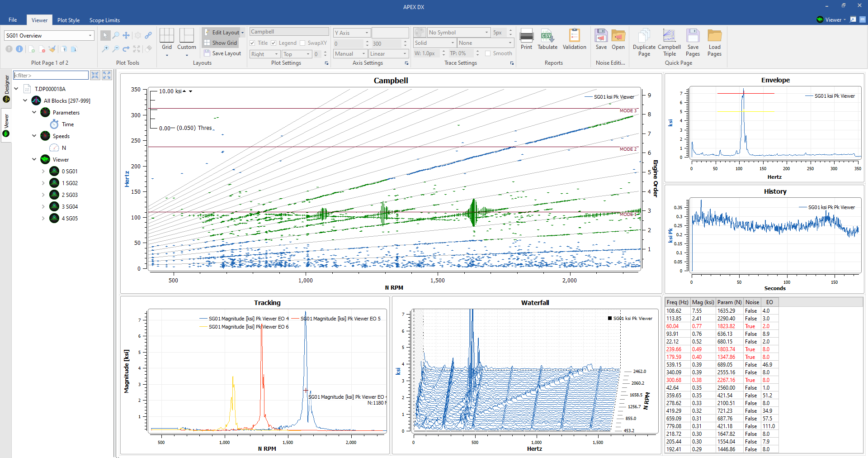Open the Linear scale dropdown
Viewport: 868px width, 458px height.
[x=405, y=53]
